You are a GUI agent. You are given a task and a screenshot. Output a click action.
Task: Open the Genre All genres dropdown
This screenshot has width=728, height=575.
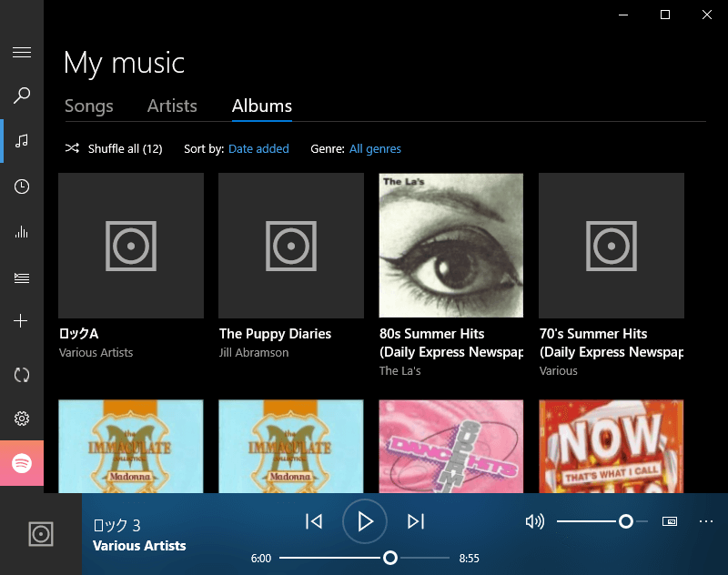click(375, 148)
